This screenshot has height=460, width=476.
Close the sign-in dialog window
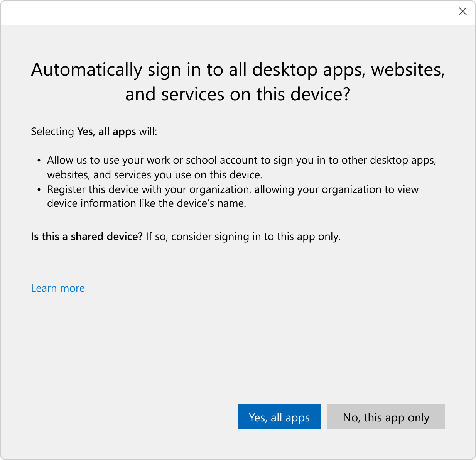[462, 12]
